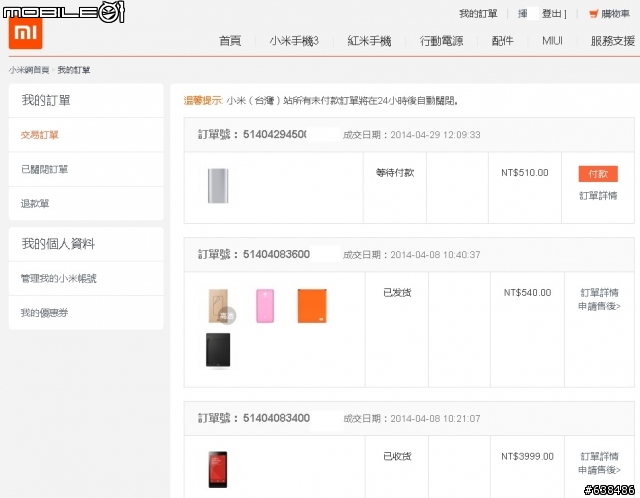Go to 首頁 in the navigation
The width and height of the screenshot is (640, 498).
(230, 41)
